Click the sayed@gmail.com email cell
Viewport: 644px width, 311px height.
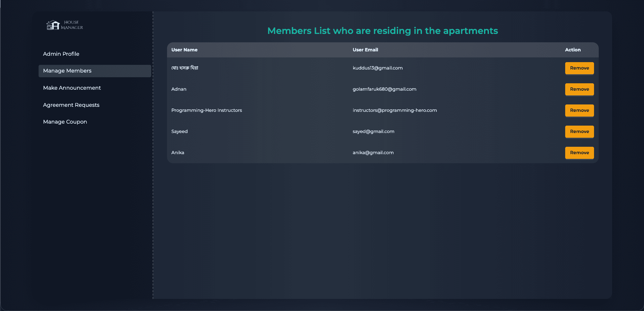point(373,131)
